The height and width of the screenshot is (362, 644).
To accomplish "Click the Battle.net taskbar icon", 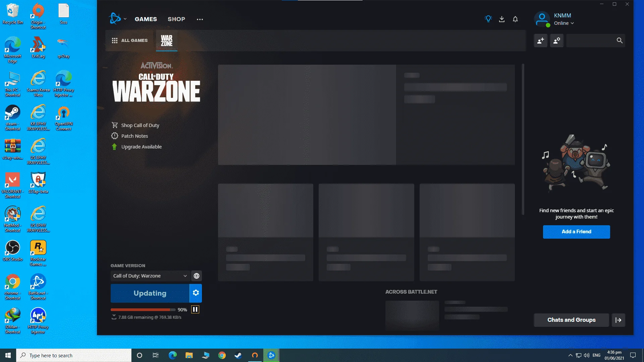I will tap(271, 355).
